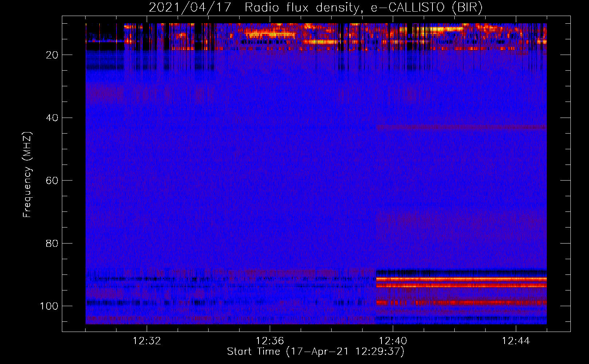Screen dimensions: 589x364
Task: Click the 40 MHz frequency tick label
Action: tap(52, 118)
